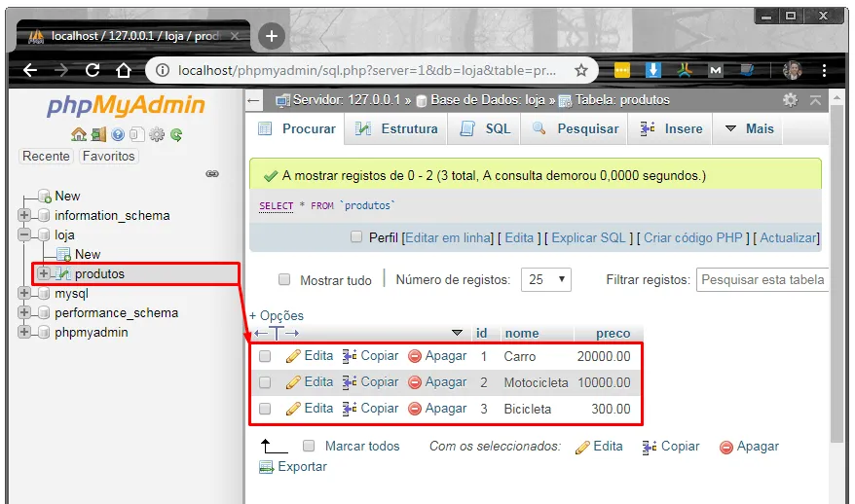Open phpMyAdmin documentation question-mark icon

117,134
